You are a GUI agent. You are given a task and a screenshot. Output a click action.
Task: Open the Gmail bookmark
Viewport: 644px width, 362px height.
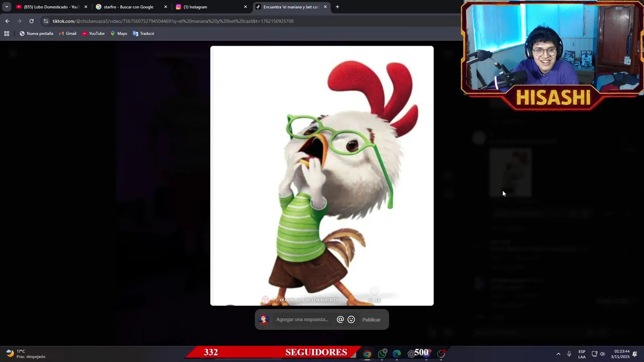pyautogui.click(x=67, y=34)
